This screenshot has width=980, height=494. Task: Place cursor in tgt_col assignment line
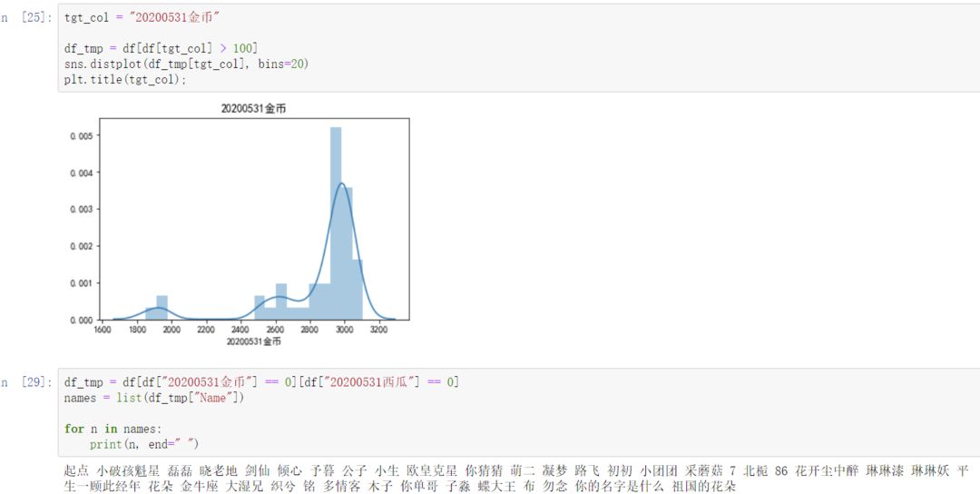[142, 17]
